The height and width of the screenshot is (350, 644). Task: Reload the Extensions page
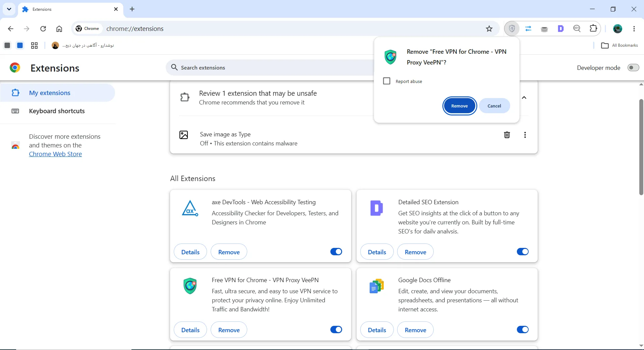point(43,29)
